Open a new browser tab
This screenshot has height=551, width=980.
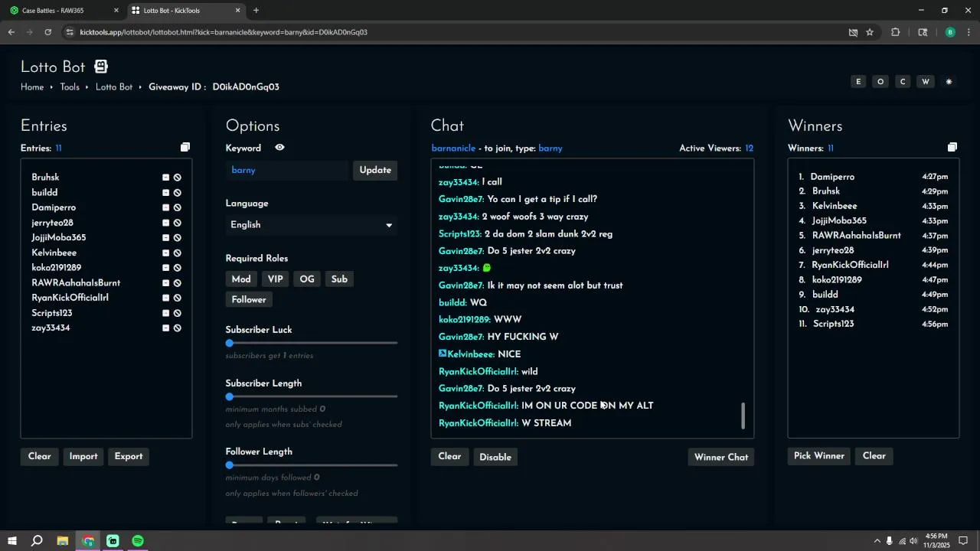pyautogui.click(x=256, y=11)
